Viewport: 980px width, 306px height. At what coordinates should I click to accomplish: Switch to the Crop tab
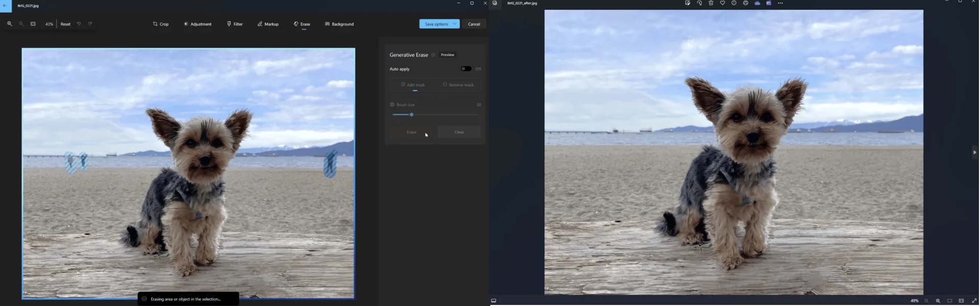pos(160,24)
